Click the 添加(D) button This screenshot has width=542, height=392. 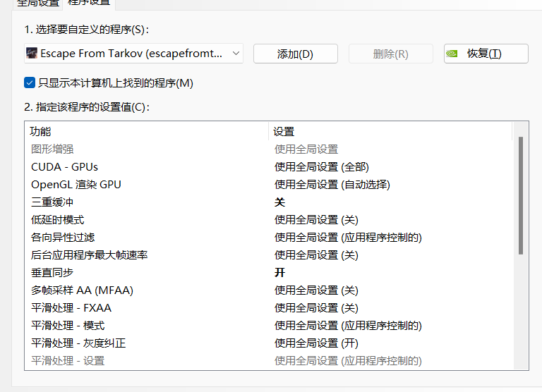[x=295, y=54]
